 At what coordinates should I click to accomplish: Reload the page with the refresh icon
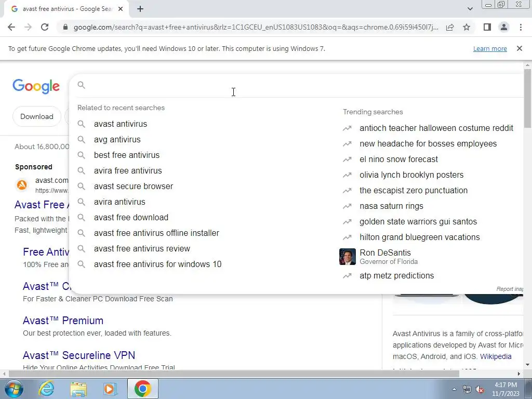click(x=45, y=27)
